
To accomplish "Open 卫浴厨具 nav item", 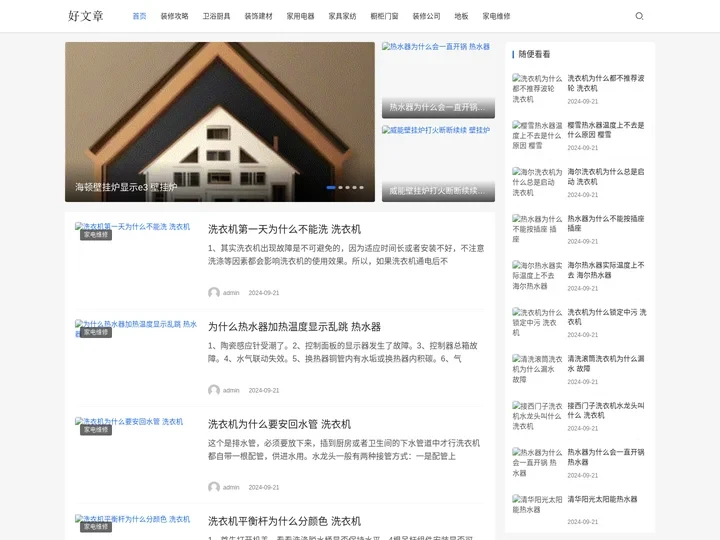I will point(216,16).
